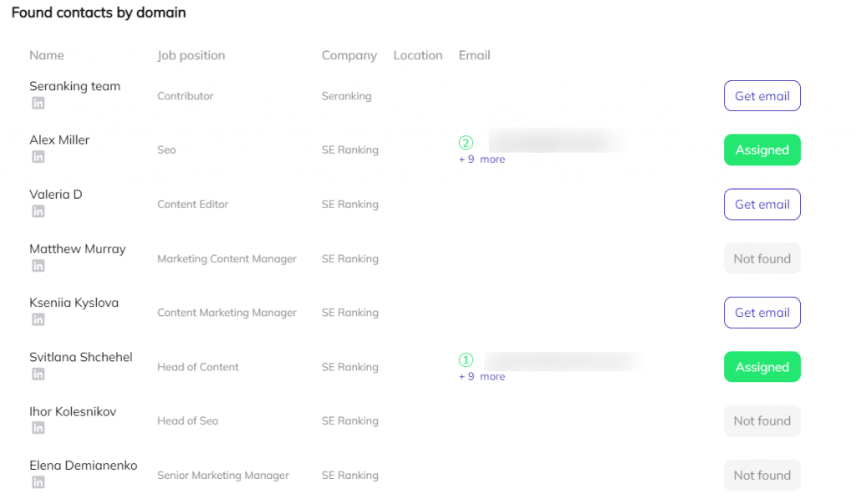This screenshot has width=856, height=504.
Task: Click Assigned button for Alex Miller
Action: [x=762, y=150]
